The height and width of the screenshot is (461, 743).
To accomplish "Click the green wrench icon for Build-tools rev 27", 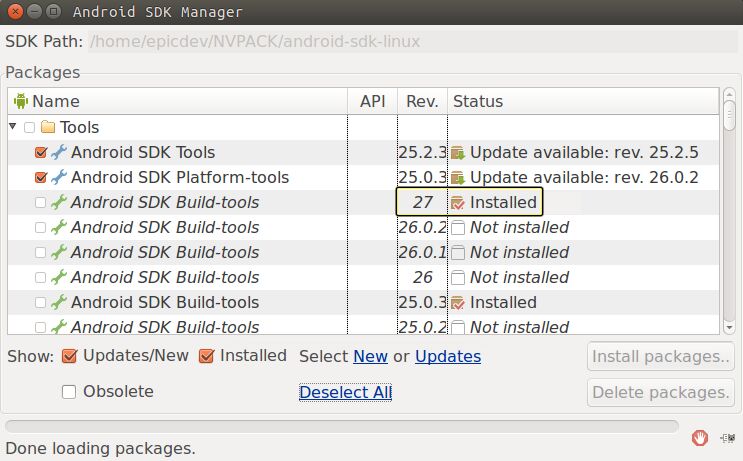I will (x=59, y=202).
